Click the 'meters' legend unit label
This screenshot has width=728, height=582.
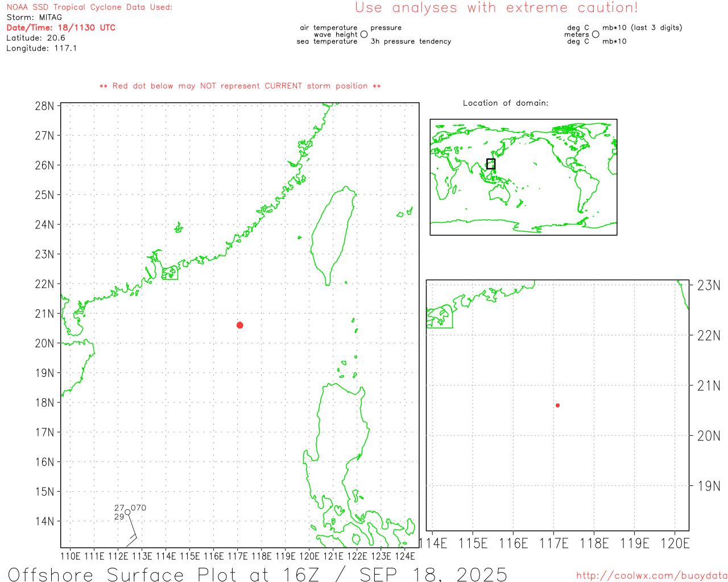click(577, 35)
